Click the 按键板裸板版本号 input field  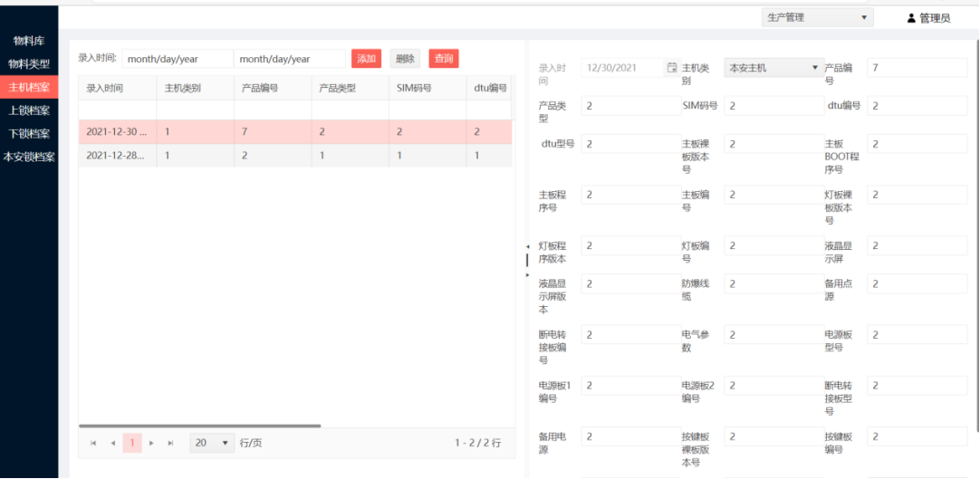[773, 436]
